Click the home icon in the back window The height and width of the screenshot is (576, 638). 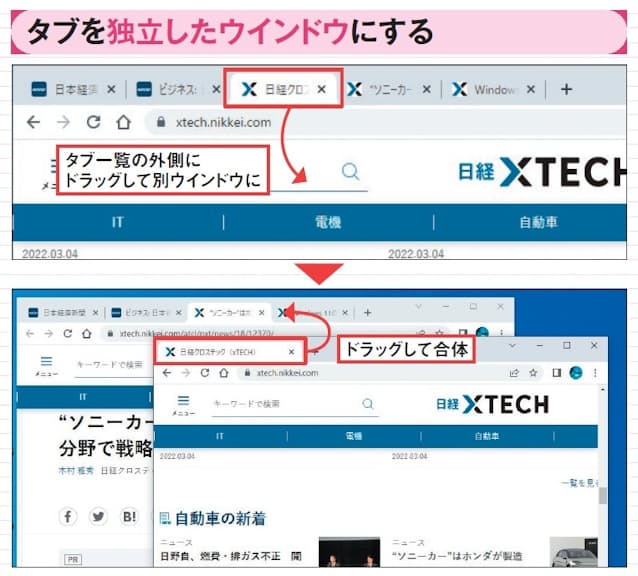87,334
